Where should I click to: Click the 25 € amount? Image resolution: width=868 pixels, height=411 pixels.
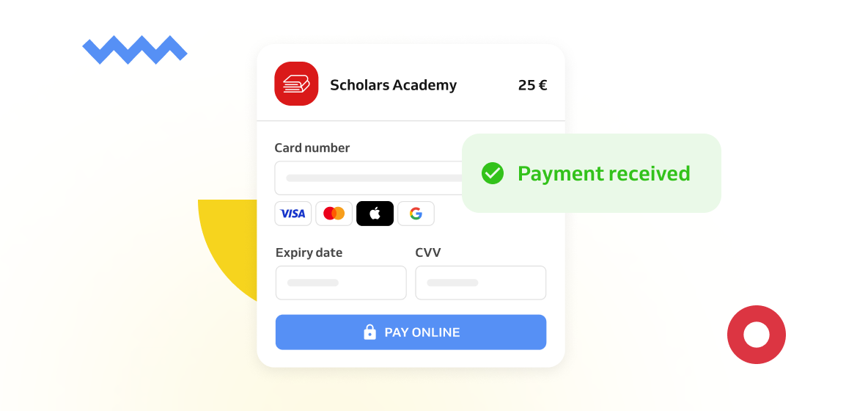click(x=532, y=84)
